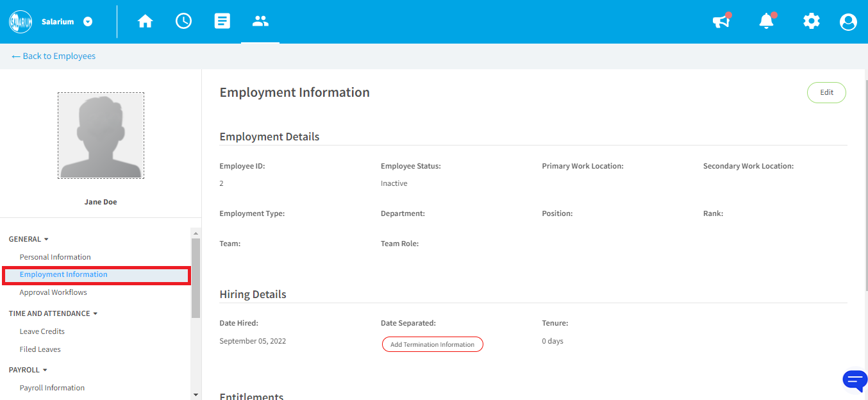Click Jane Doe's profile photo placeholder

[x=101, y=135]
